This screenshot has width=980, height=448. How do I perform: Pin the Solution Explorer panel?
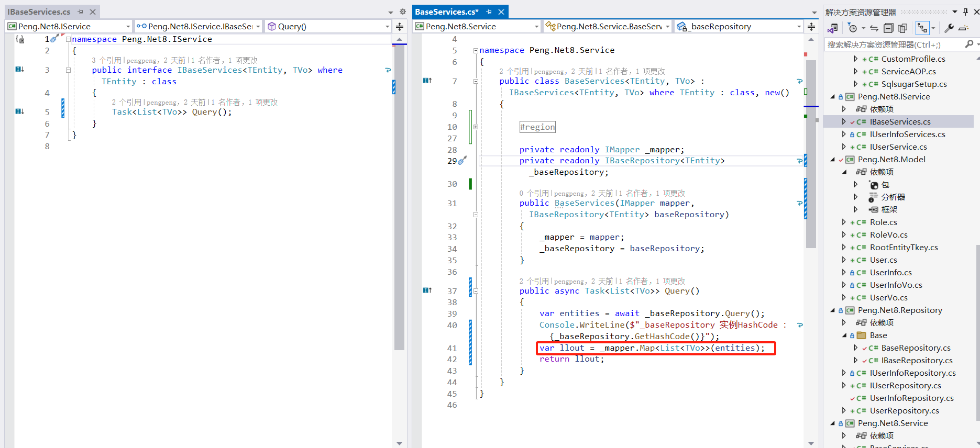(966, 12)
